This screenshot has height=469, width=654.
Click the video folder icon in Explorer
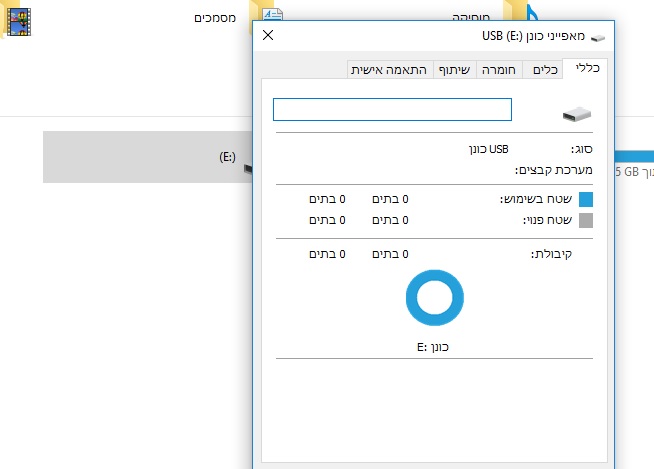coord(18,21)
